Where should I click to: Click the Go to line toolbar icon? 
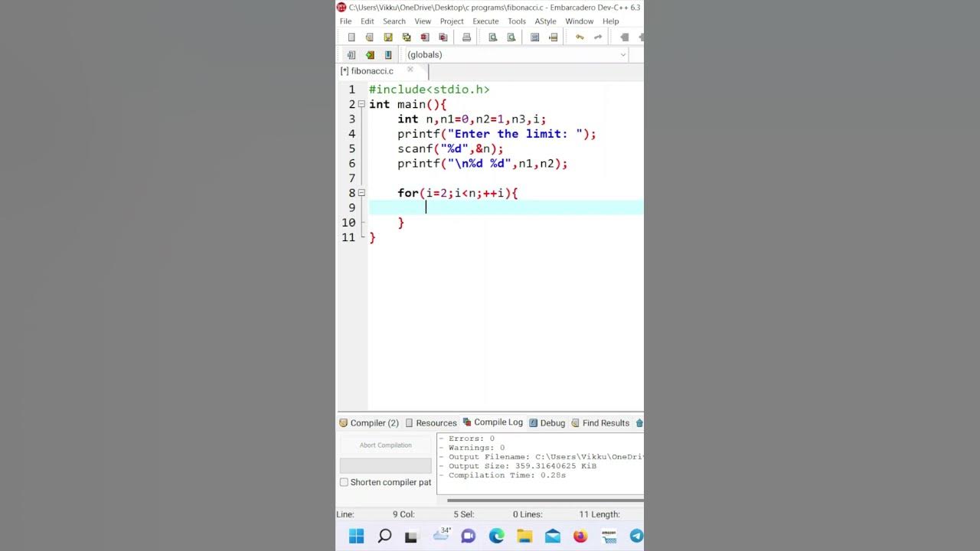(553, 37)
